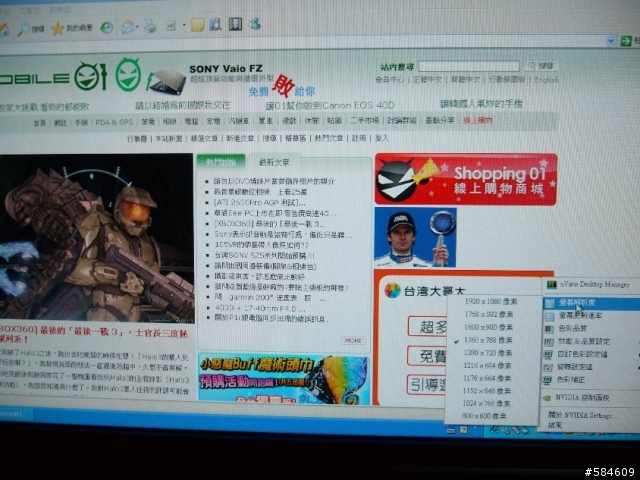Open the Mail icon dropdown arrow
Screen dimensions: 640x480
tap(137, 27)
